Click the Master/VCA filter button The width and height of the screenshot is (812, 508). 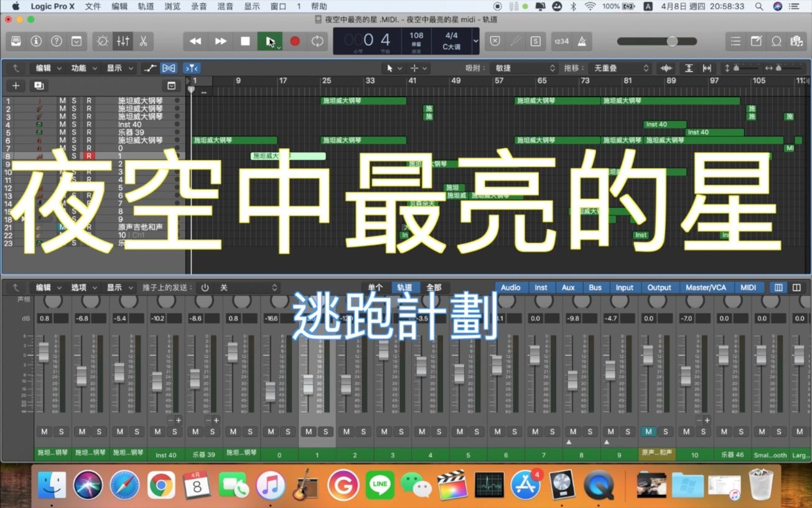pos(706,288)
